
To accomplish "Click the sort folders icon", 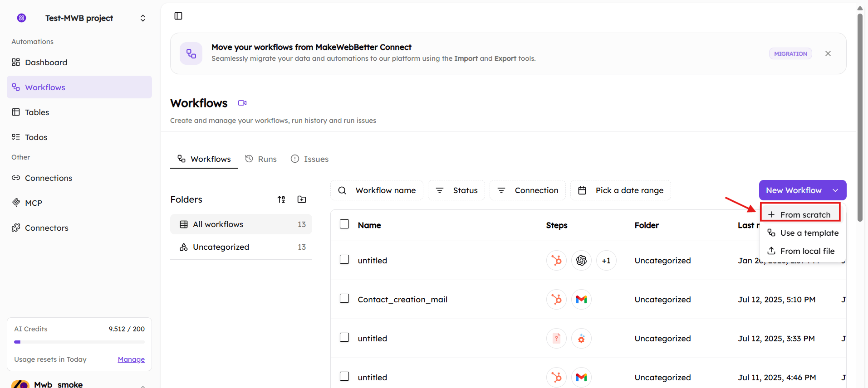I will [x=281, y=199].
